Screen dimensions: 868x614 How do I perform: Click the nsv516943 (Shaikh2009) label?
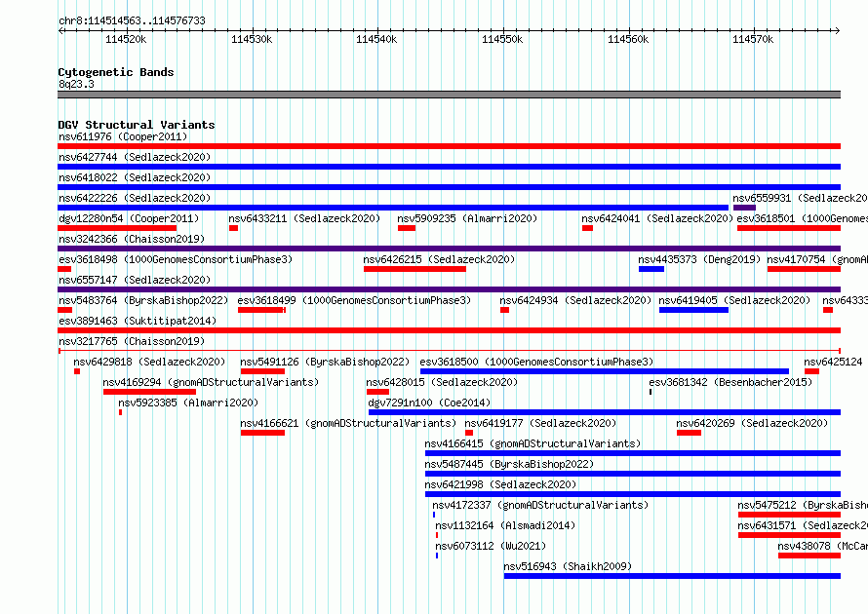568,566
